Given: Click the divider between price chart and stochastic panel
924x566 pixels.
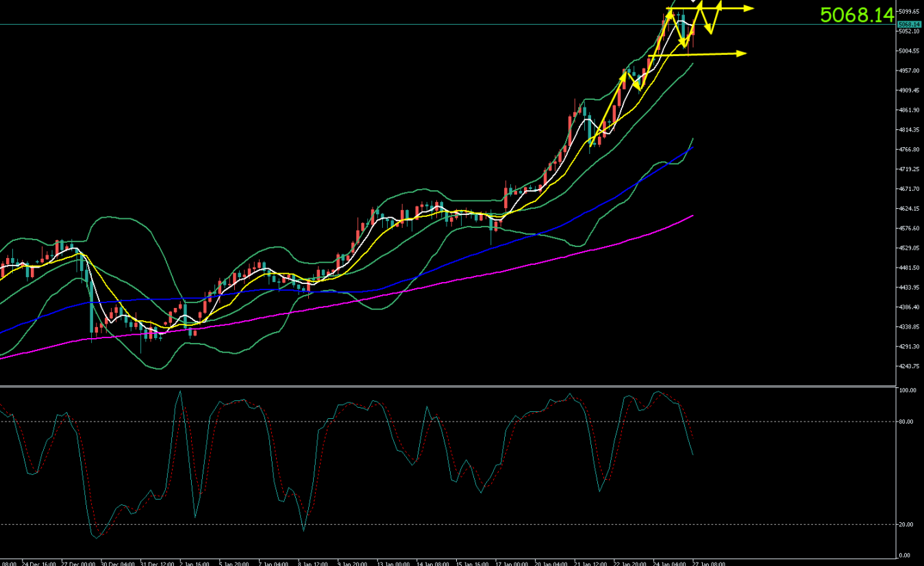Looking at the screenshot, I should click(448, 386).
